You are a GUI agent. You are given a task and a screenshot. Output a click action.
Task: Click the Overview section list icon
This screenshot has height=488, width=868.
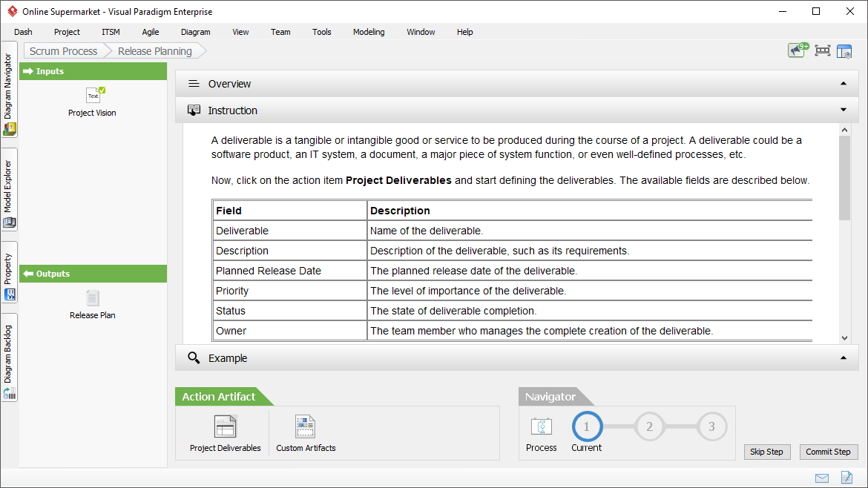point(194,84)
